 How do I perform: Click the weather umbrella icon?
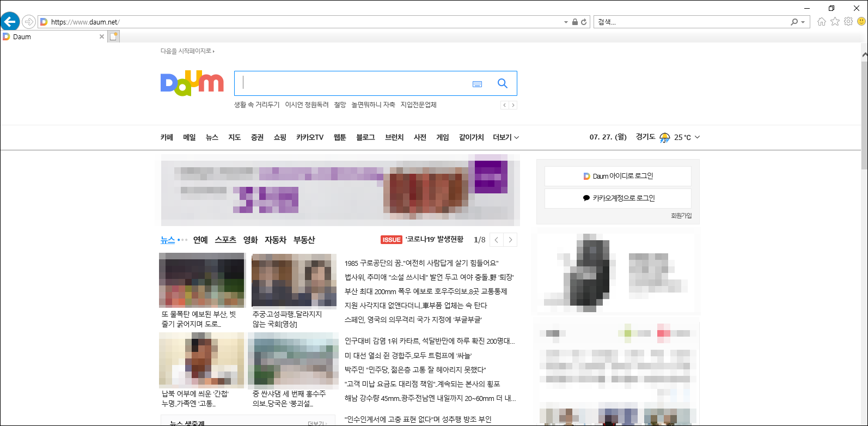pos(665,137)
